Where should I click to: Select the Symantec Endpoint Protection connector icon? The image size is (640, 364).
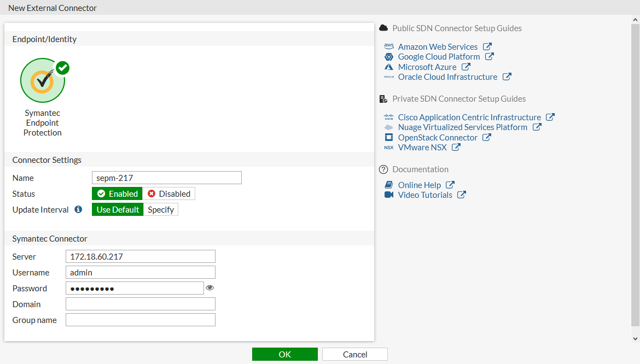(x=43, y=80)
